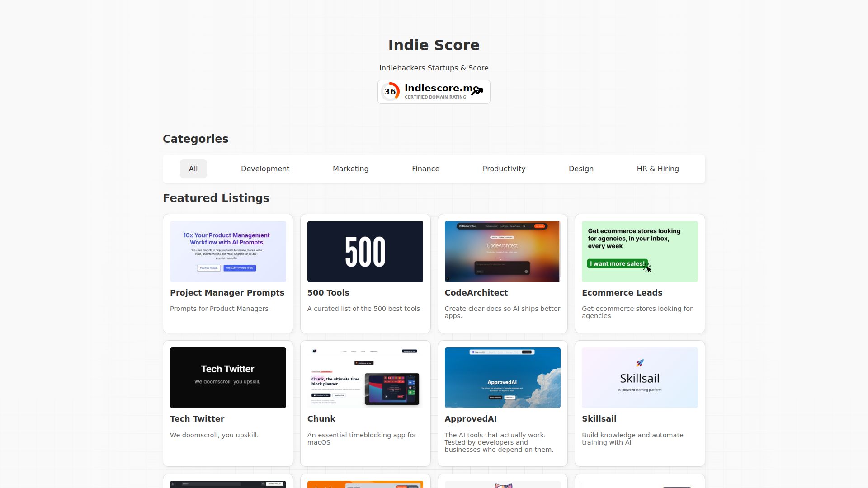Switch to the Development category
868x488 pixels.
(x=265, y=169)
